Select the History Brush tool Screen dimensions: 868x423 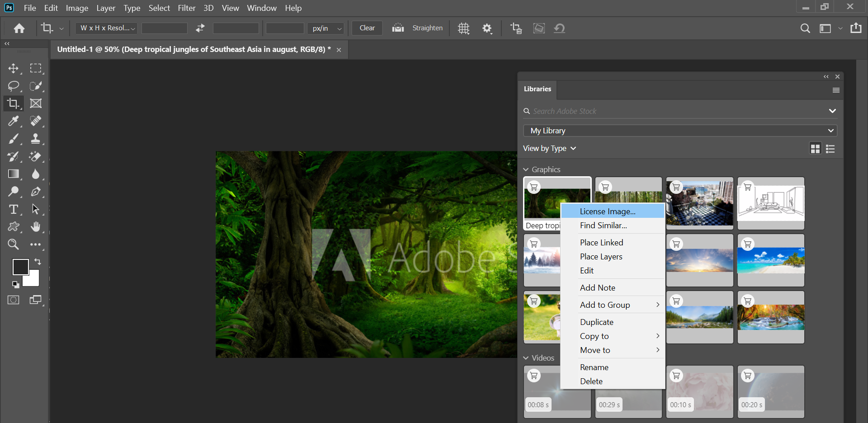[14, 156]
